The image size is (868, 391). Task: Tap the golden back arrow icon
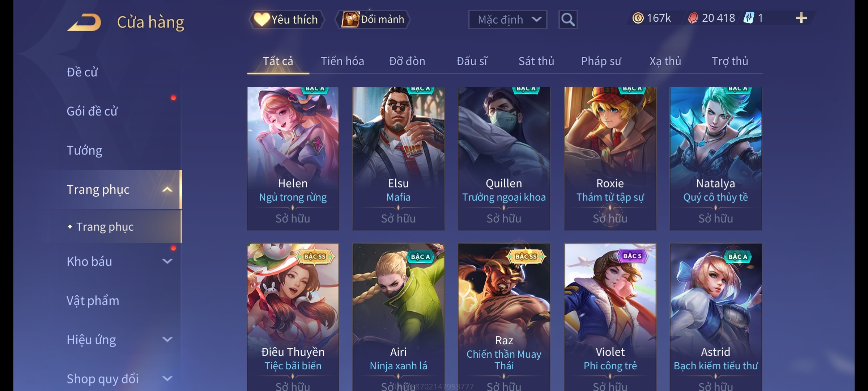click(x=84, y=22)
